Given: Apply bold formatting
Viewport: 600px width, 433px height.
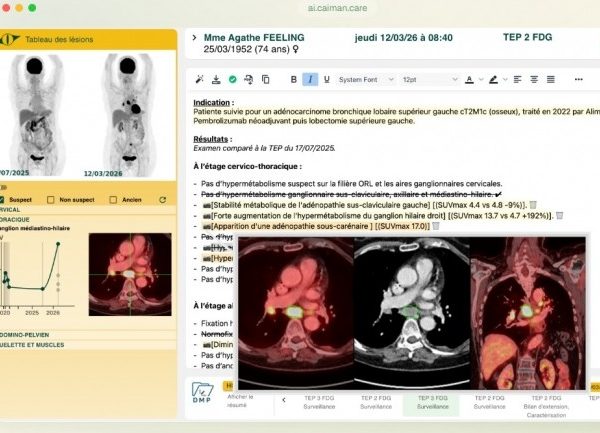Looking at the screenshot, I should point(293,79).
